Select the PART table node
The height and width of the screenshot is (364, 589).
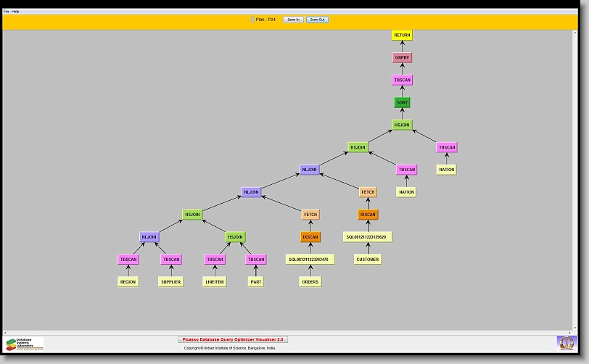coord(255,282)
